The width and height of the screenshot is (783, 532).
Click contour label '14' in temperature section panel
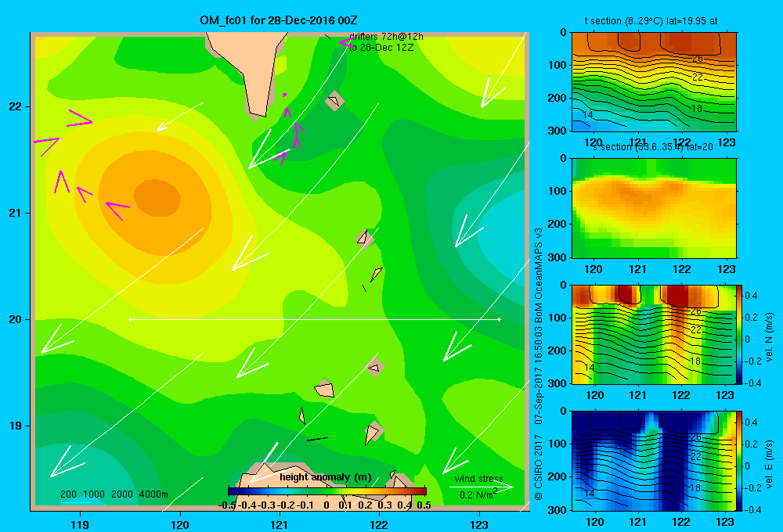click(588, 115)
